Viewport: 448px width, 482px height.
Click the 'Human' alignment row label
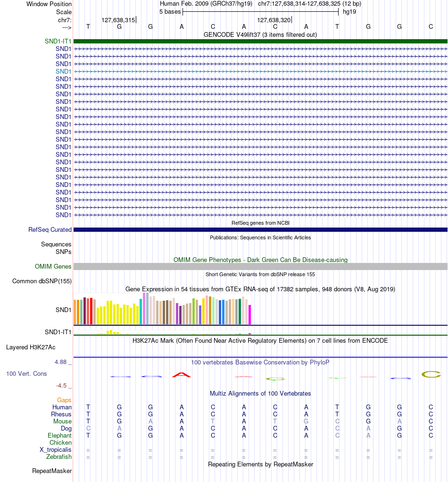click(62, 407)
